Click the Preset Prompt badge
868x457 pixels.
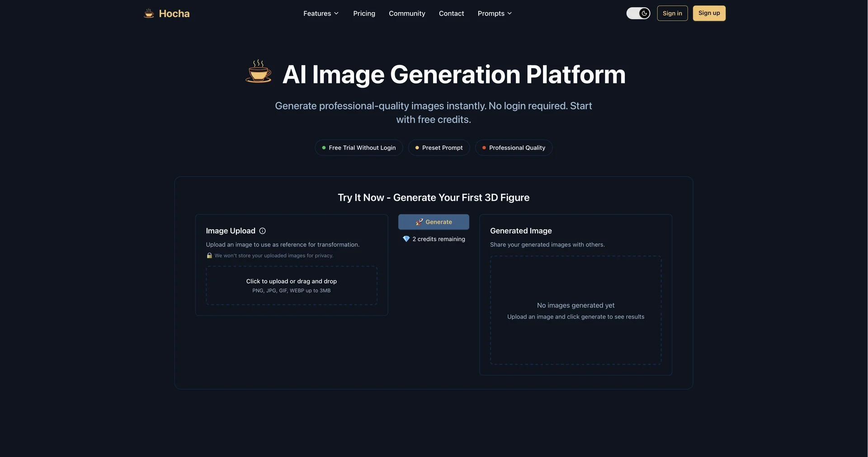click(439, 148)
